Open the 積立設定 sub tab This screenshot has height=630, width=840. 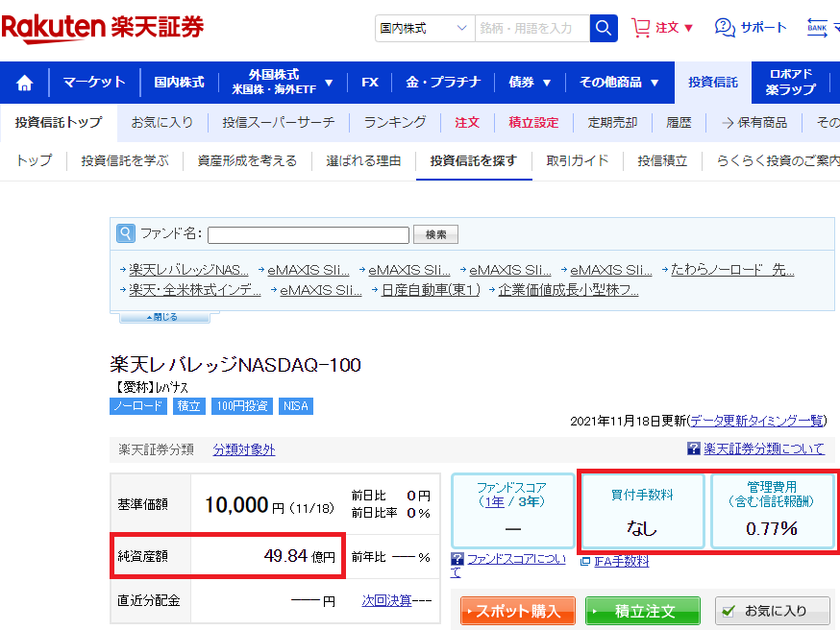533,123
